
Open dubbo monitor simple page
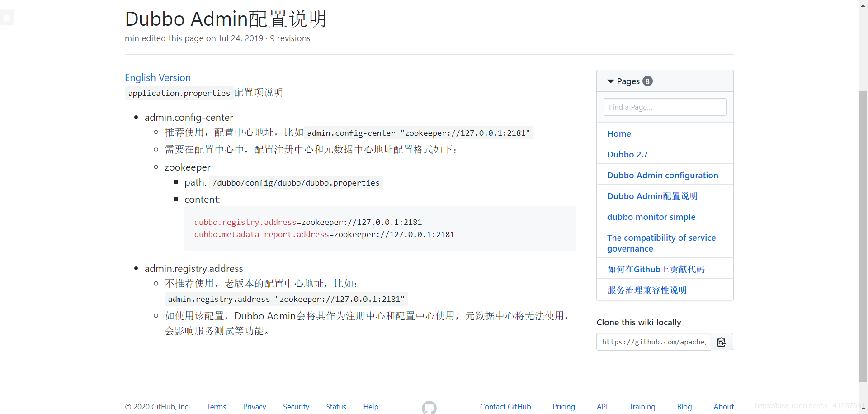point(651,217)
